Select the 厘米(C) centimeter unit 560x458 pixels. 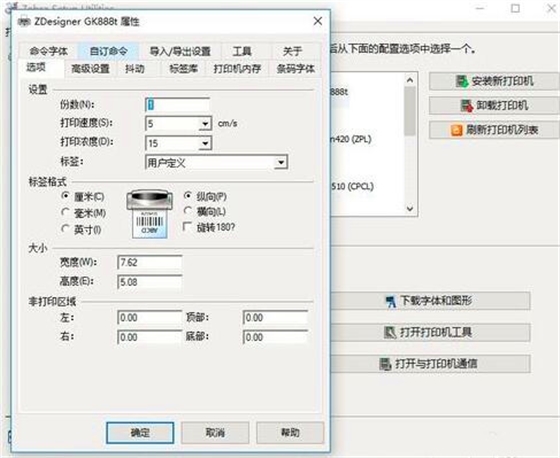coord(65,196)
